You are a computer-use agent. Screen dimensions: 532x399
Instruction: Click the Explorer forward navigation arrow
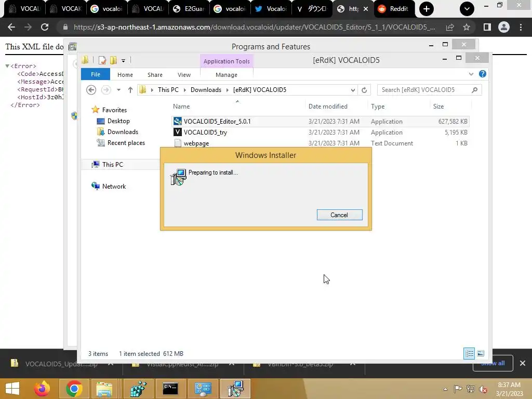click(106, 90)
